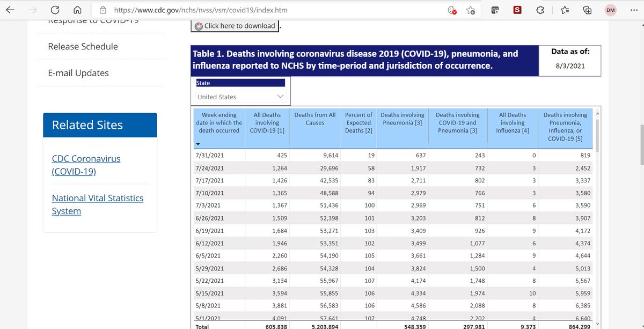Open the E-mail Updates sidebar link
The image size is (644, 329).
pos(78,73)
